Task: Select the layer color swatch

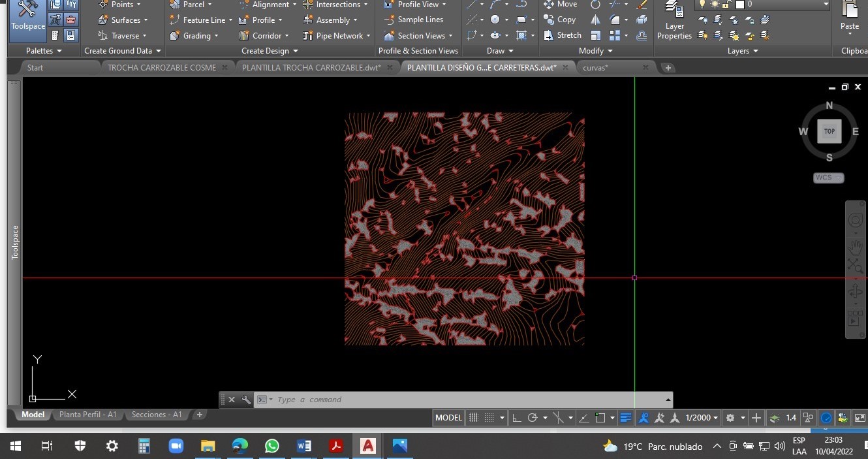Action: pos(740,5)
